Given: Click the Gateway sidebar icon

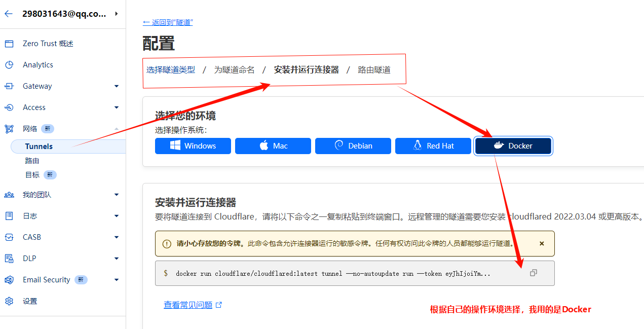Looking at the screenshot, I should (9, 86).
